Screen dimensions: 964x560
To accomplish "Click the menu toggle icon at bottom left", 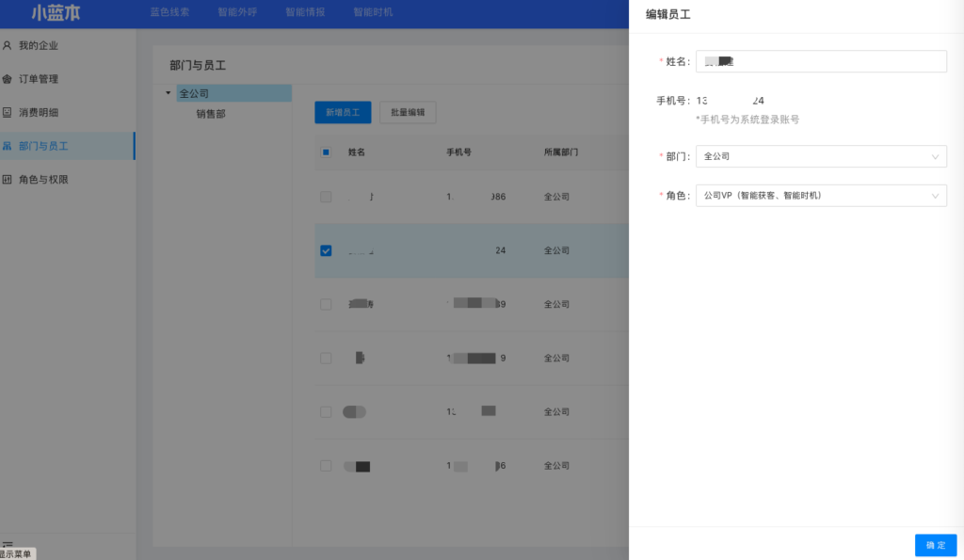I will click(x=8, y=544).
